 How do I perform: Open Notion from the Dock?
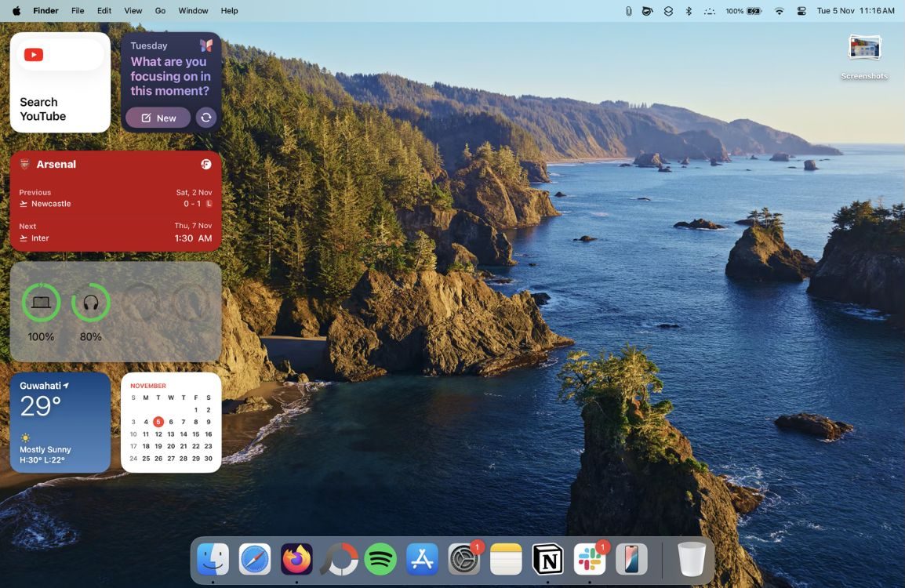547,559
